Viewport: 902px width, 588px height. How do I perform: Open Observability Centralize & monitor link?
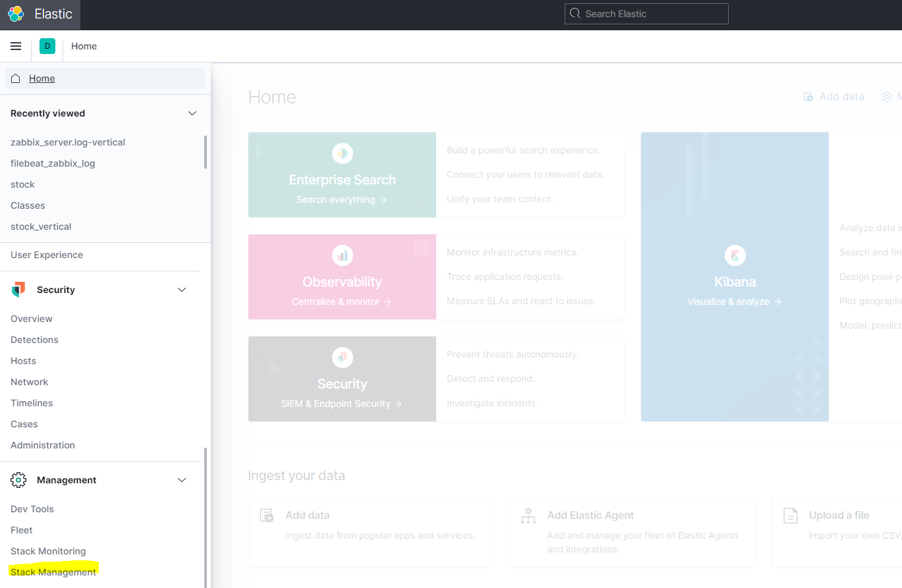pos(342,302)
